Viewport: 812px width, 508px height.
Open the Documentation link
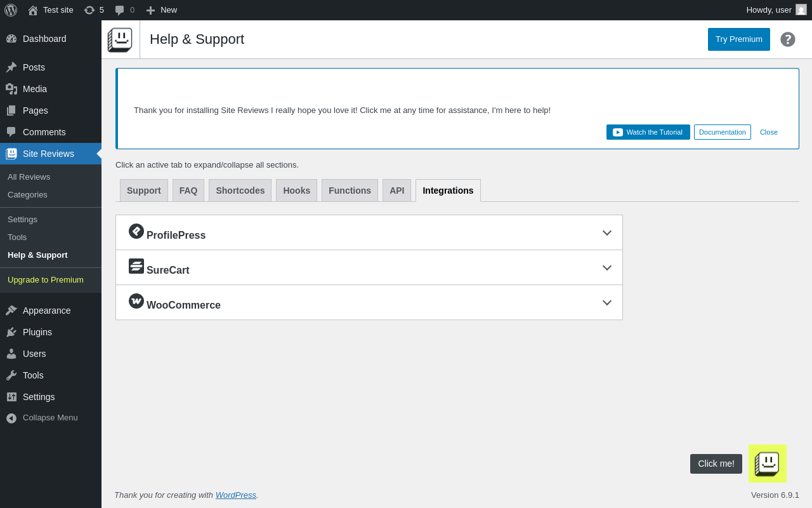pyautogui.click(x=722, y=132)
